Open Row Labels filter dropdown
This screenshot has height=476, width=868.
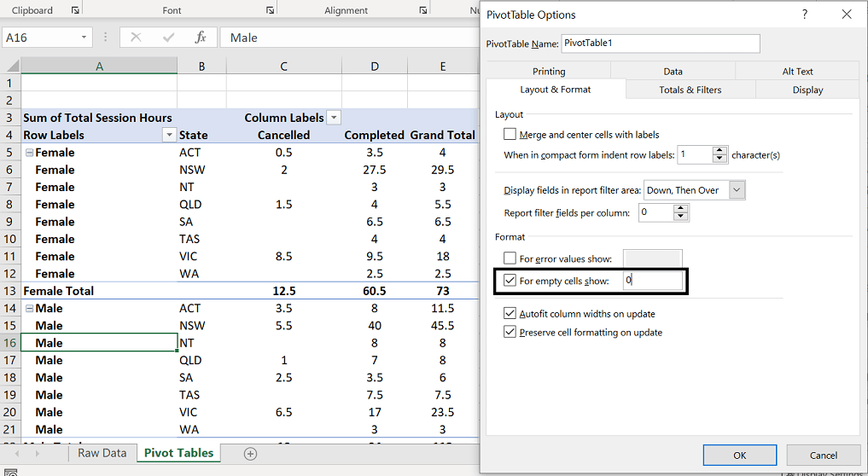pos(169,135)
